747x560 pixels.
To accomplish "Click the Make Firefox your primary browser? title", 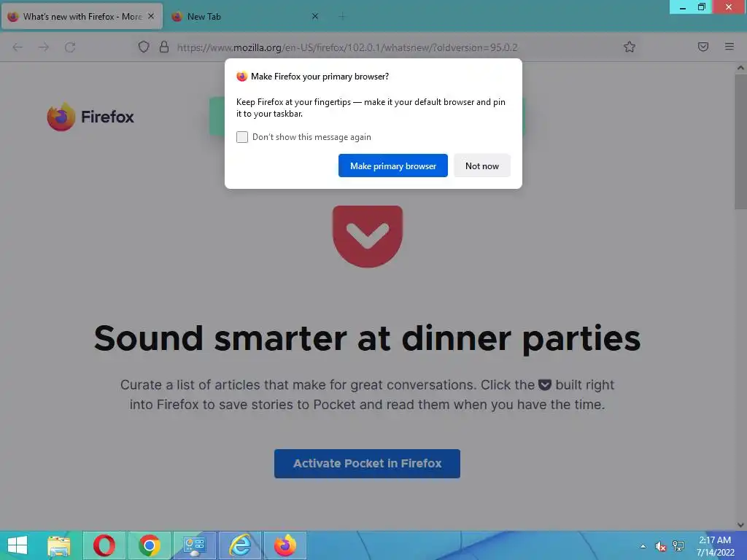I will [x=320, y=76].
